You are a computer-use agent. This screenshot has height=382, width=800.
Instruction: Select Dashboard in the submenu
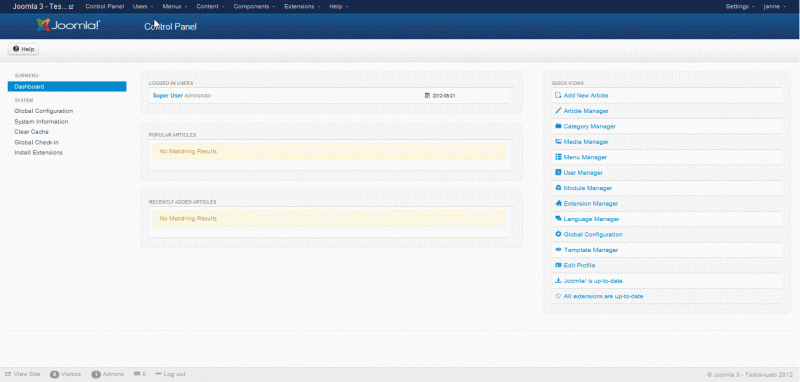tap(67, 87)
